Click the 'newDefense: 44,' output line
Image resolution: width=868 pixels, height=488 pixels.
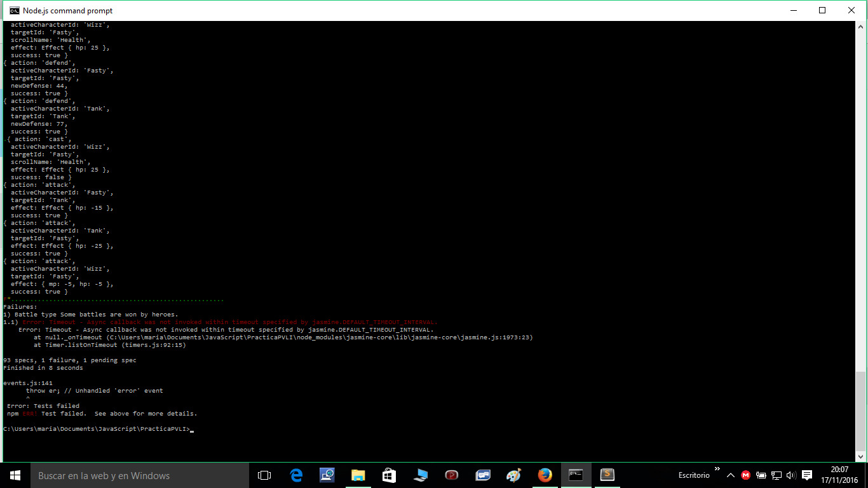[39, 86]
